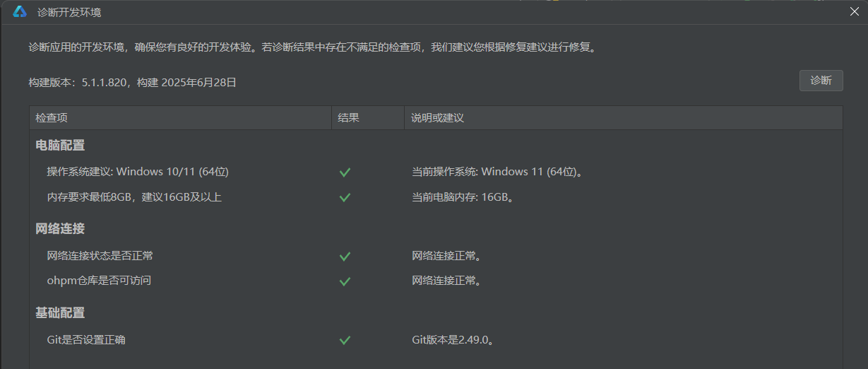Click the DevEco Studio logo in title bar

pos(20,12)
